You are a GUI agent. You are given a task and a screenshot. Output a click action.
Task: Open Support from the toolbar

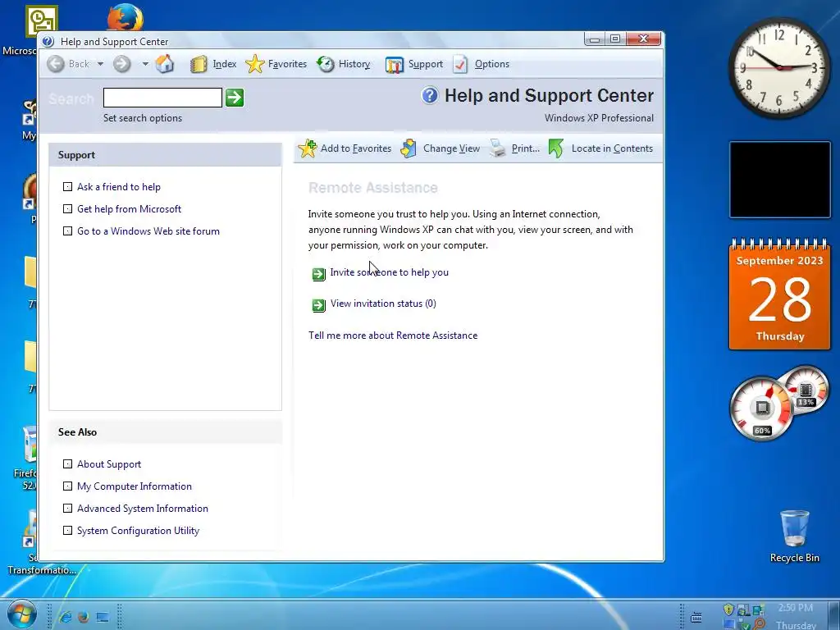pyautogui.click(x=426, y=64)
